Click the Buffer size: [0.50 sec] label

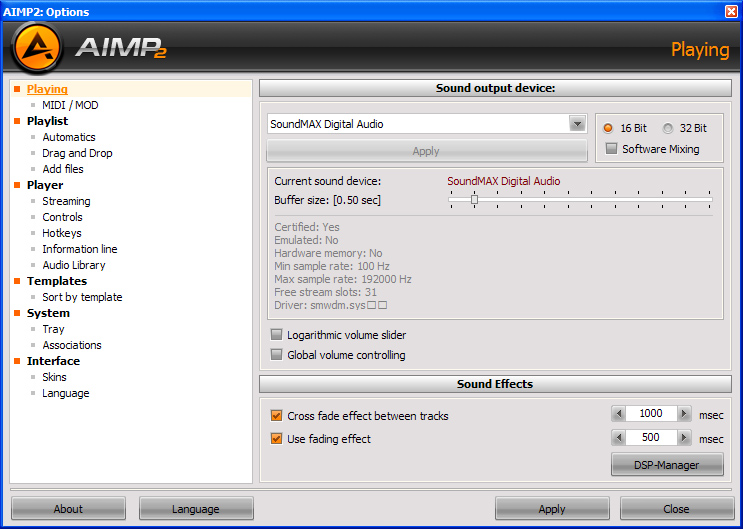(327, 200)
